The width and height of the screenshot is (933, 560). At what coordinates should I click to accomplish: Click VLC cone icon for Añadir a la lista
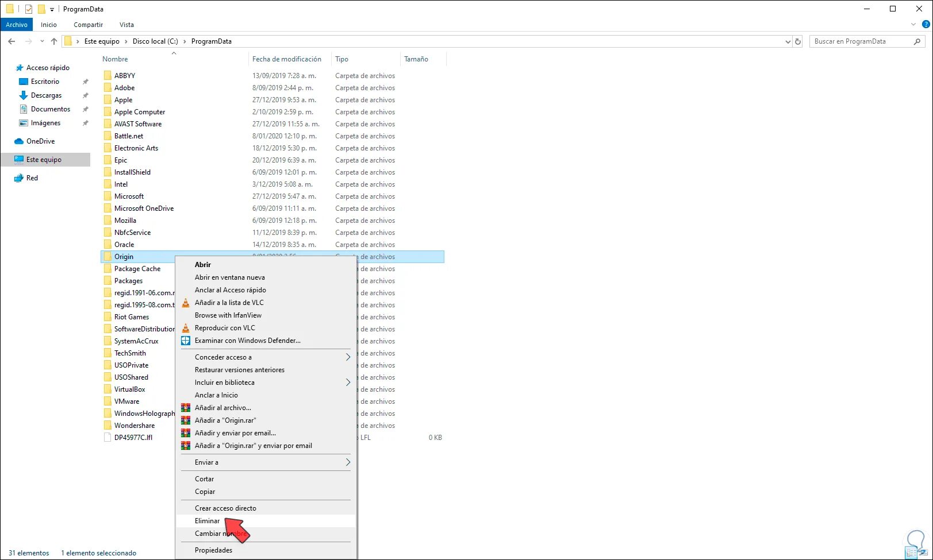(x=186, y=303)
